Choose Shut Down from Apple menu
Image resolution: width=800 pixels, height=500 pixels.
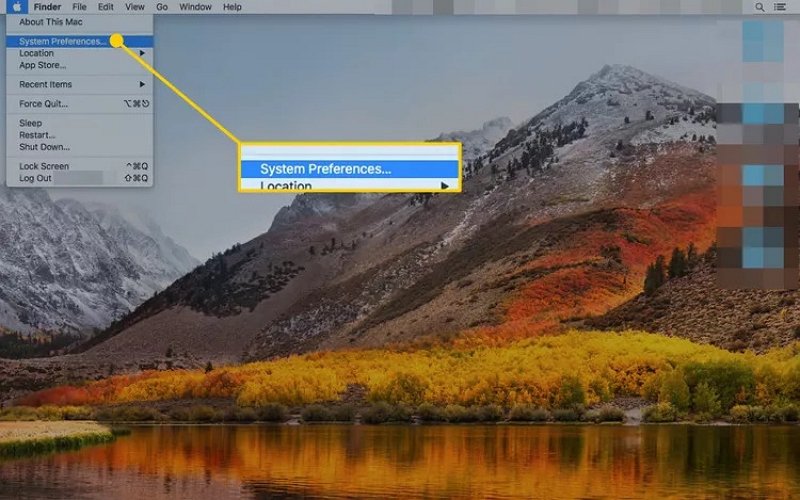[x=80, y=146]
